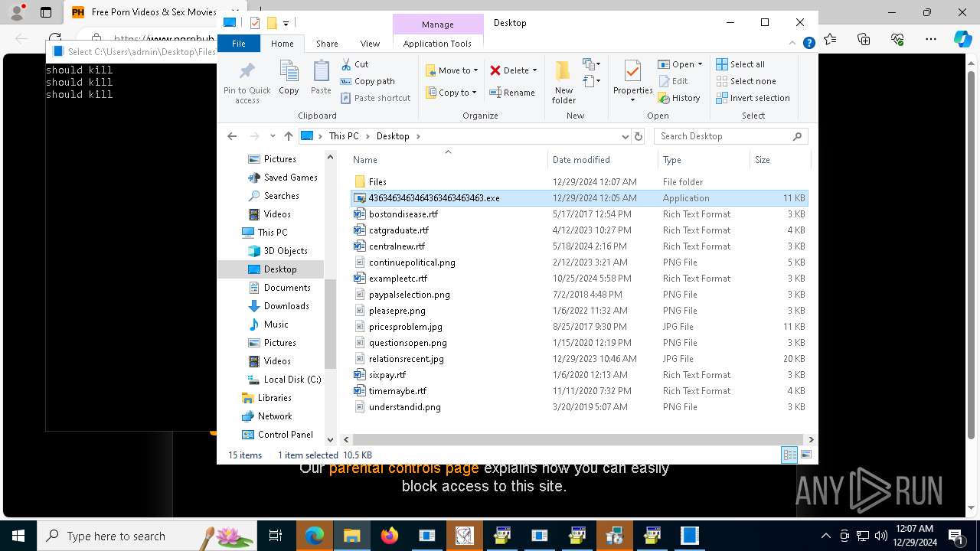
Task: Open Microsoft Edge from taskbar
Action: pos(315,536)
